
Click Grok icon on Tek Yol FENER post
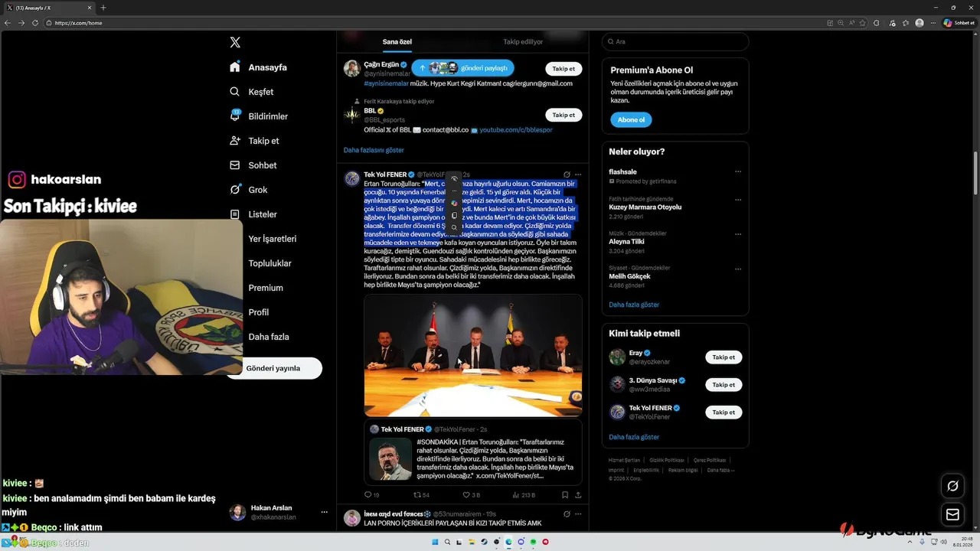click(x=567, y=174)
